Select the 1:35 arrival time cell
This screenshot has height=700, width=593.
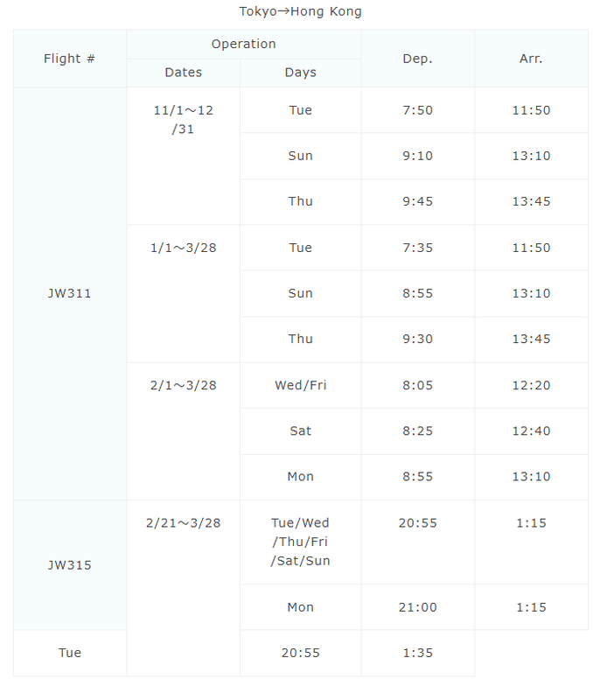point(417,653)
